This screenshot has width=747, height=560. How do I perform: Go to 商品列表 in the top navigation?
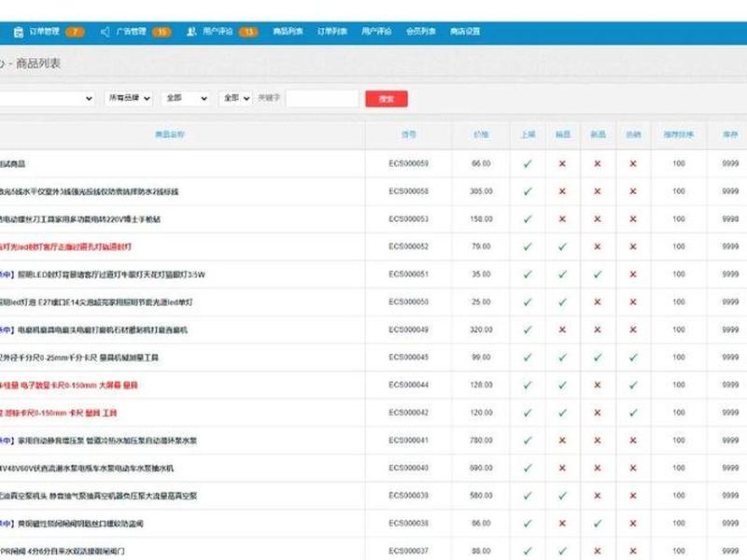pyautogui.click(x=288, y=32)
